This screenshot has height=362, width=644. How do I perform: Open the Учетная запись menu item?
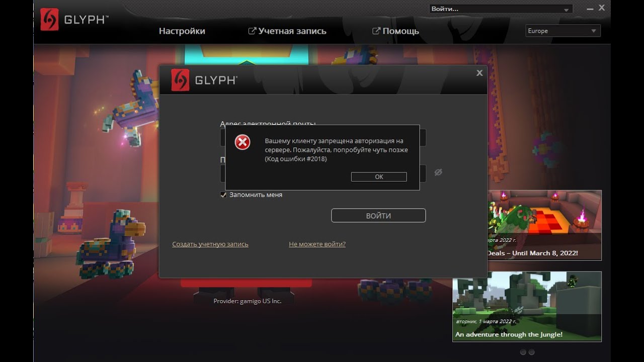[x=292, y=31]
